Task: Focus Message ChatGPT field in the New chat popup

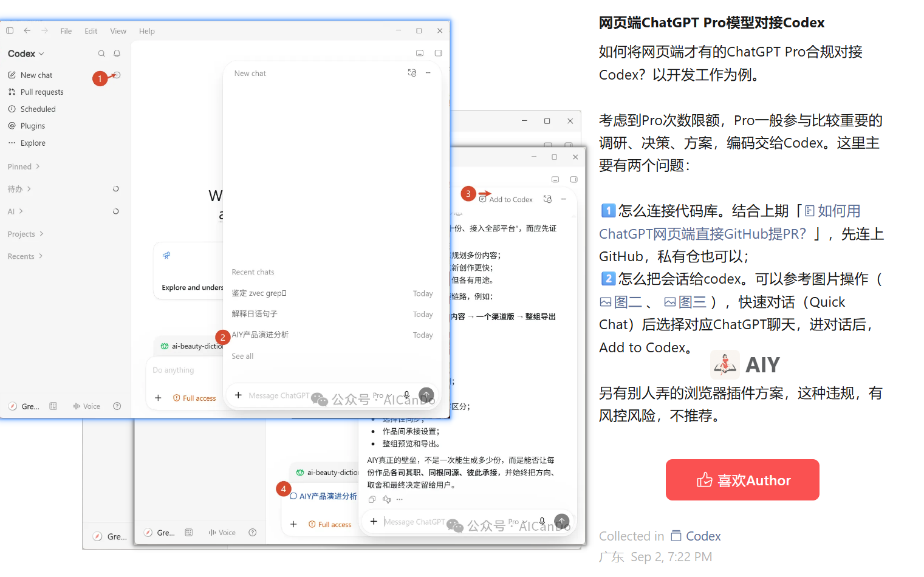Action: [x=280, y=395]
